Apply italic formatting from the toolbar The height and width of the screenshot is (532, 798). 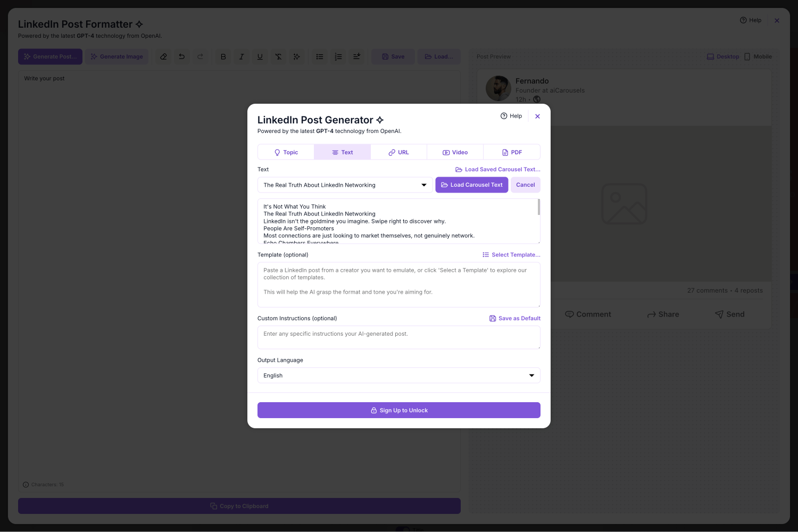[242, 56]
